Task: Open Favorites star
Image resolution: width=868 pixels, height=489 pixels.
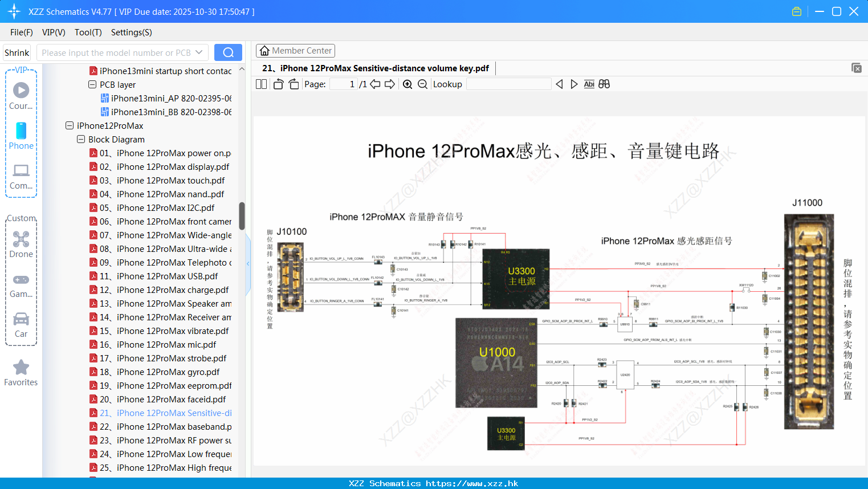Action: click(21, 373)
